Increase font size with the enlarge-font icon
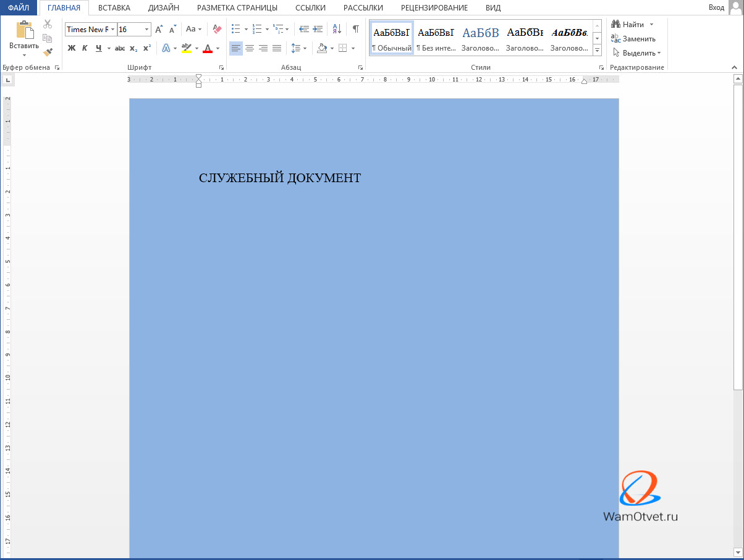Screen dimensions: 744x560 tap(159, 29)
